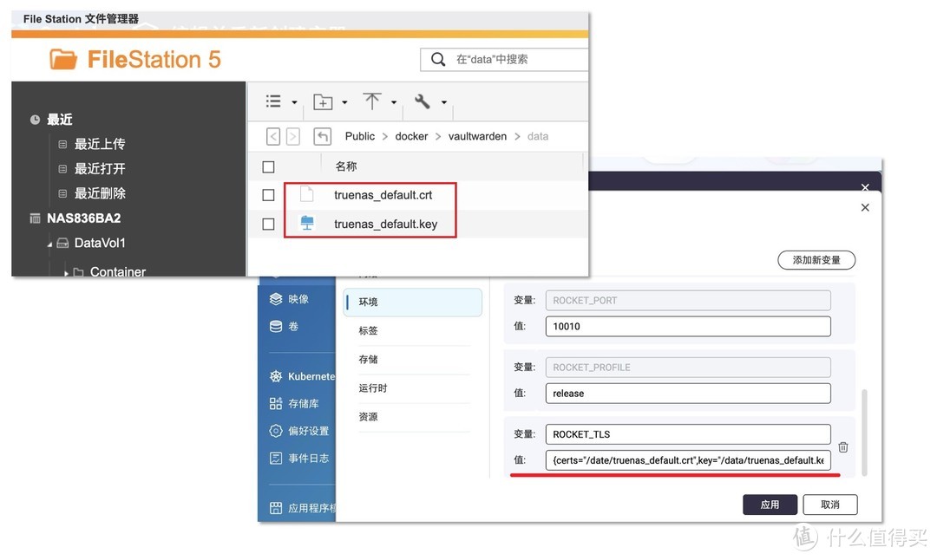This screenshot has height=560, width=937.
Task: Collapse the DataVol1 tree node
Action: click(x=49, y=244)
